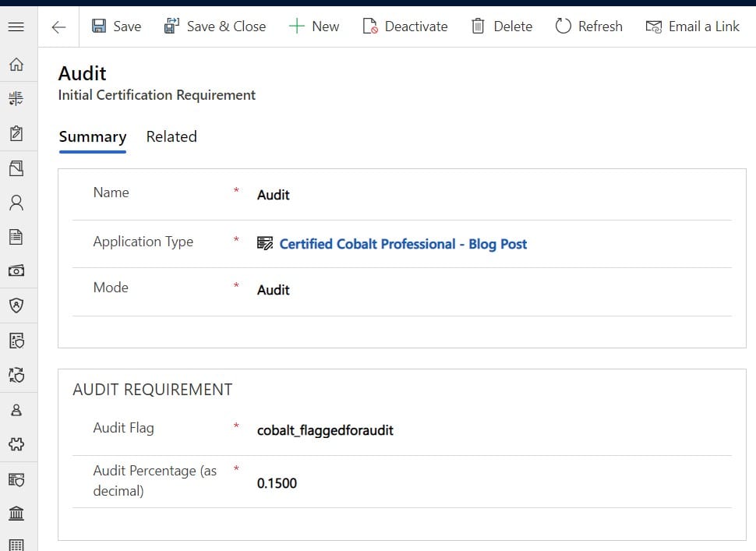Open the cycle arrows shield sidebar icon

pyautogui.click(x=16, y=375)
